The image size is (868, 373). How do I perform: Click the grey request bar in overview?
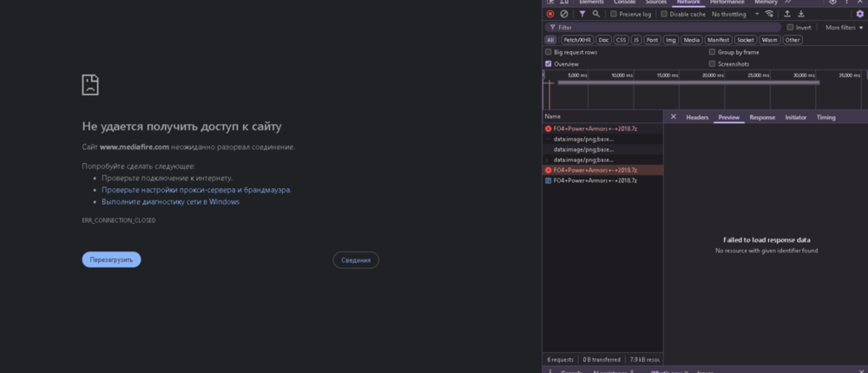[x=688, y=82]
